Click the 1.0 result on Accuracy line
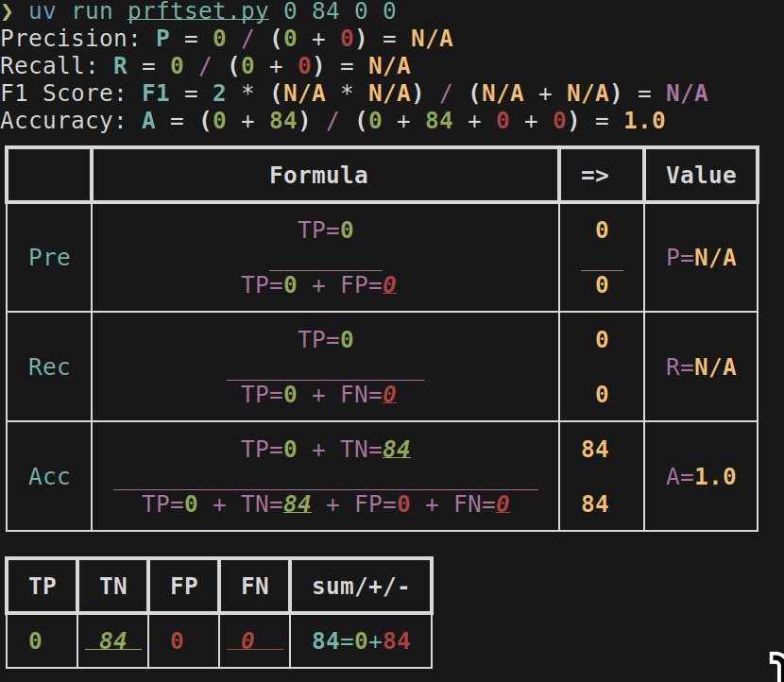Image resolution: width=784 pixels, height=682 pixels. pyautogui.click(x=644, y=121)
